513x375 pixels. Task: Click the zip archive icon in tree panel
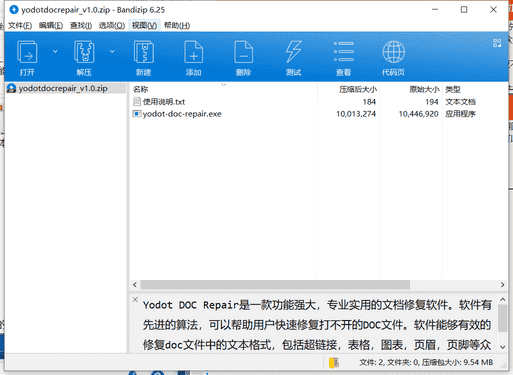click(12, 88)
